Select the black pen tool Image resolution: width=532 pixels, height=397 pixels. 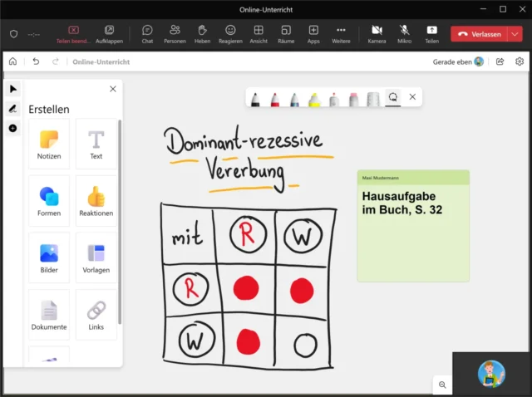coord(254,99)
